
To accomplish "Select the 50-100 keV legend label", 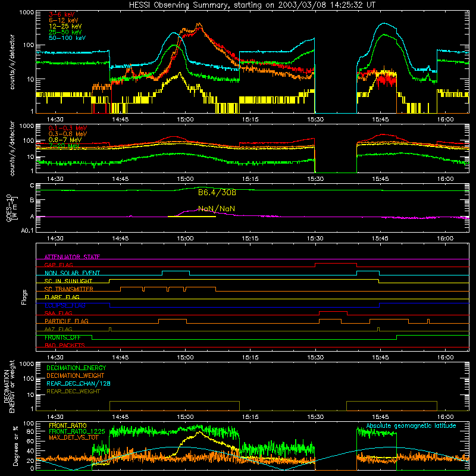I will (x=67, y=38).
